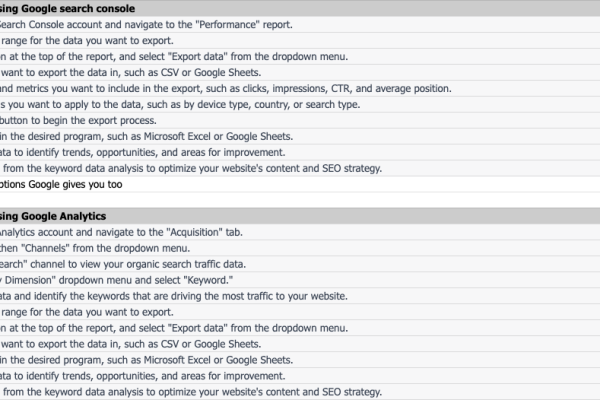Click the 'options Google gives you too' row
The width and height of the screenshot is (600, 400).
point(300,184)
